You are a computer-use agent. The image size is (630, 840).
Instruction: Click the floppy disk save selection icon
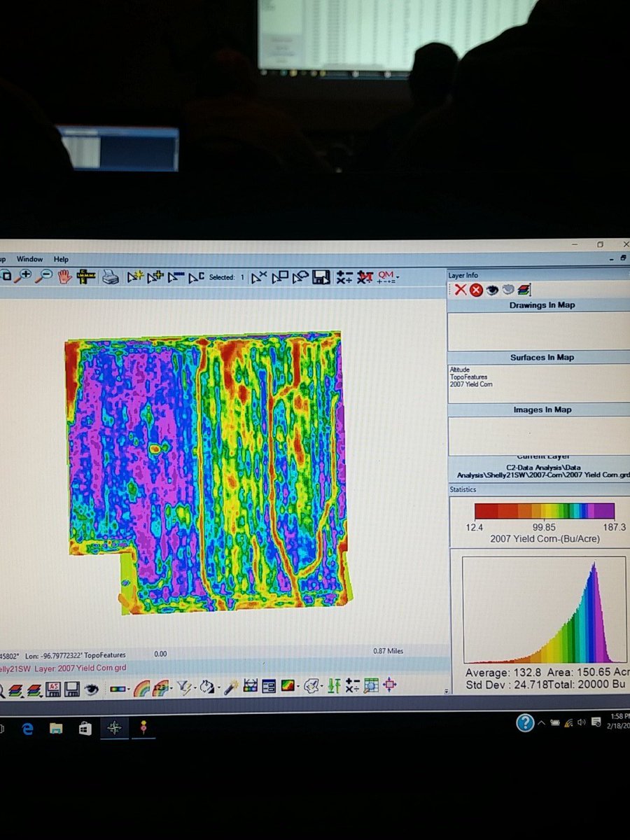[322, 277]
